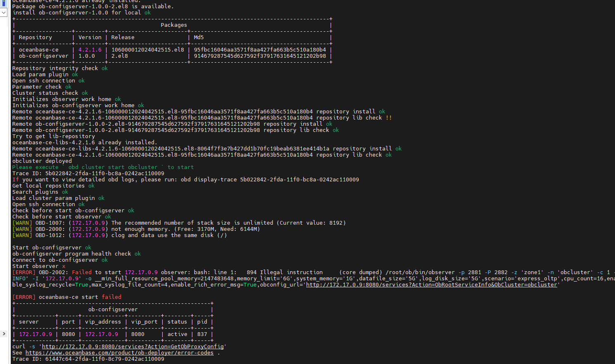Select the 'Version' column header
The height and width of the screenshot is (364, 615).
[90, 38]
